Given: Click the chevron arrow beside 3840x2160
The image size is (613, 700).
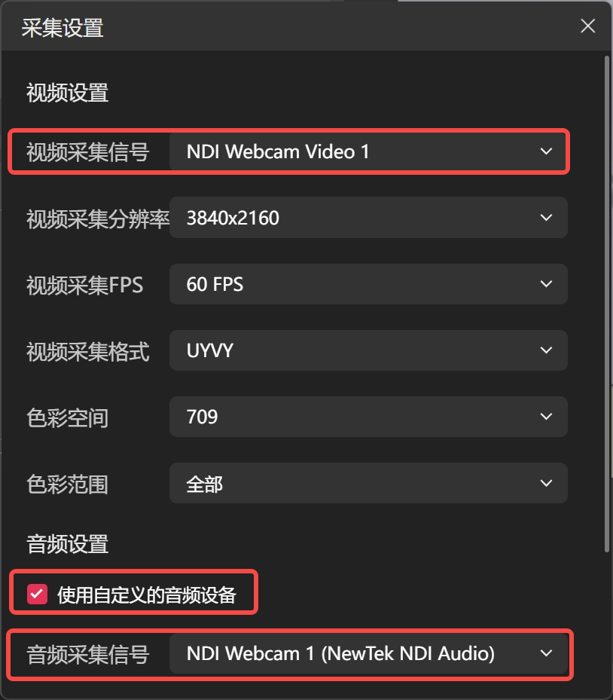Looking at the screenshot, I should [546, 218].
